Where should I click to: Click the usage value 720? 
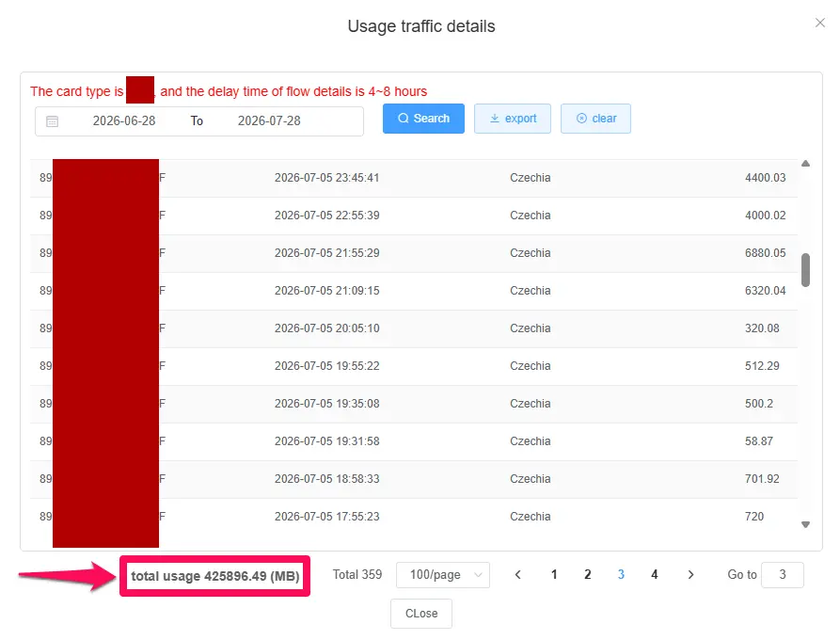pos(754,516)
